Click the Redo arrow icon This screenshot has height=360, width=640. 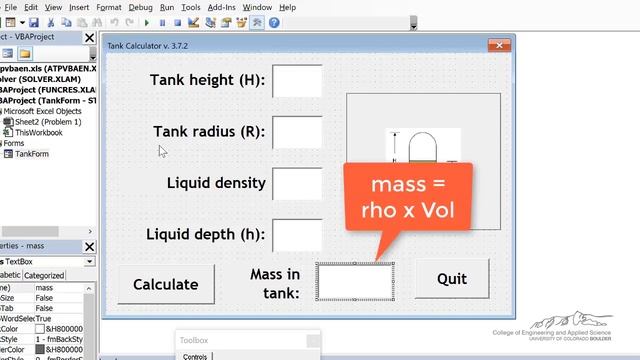coord(130,22)
